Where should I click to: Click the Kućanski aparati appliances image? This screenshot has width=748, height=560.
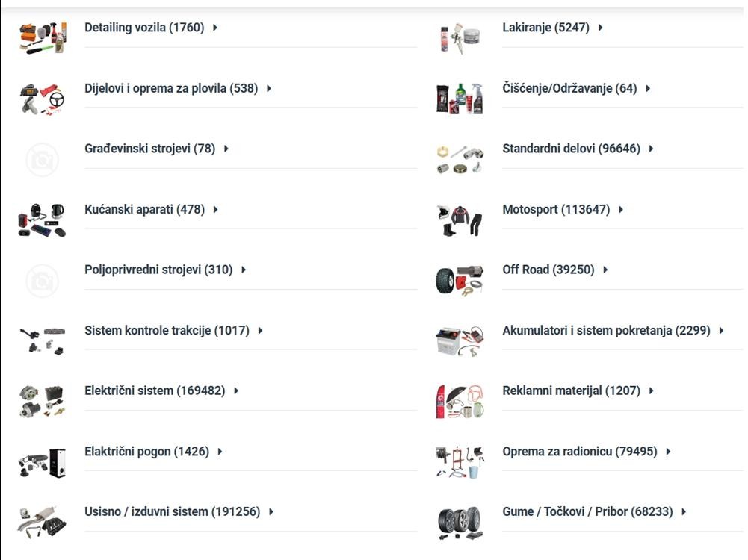click(x=42, y=220)
